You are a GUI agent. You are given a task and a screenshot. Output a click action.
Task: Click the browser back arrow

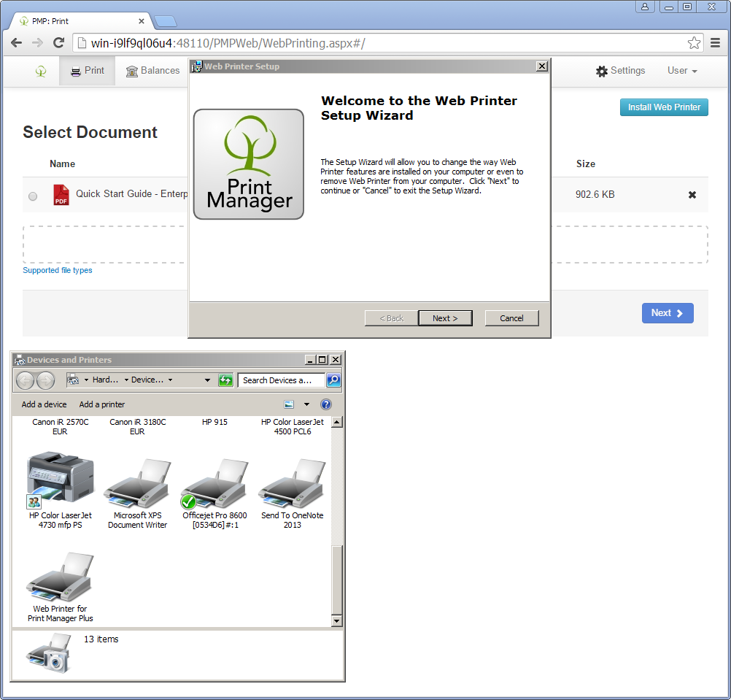pos(16,43)
